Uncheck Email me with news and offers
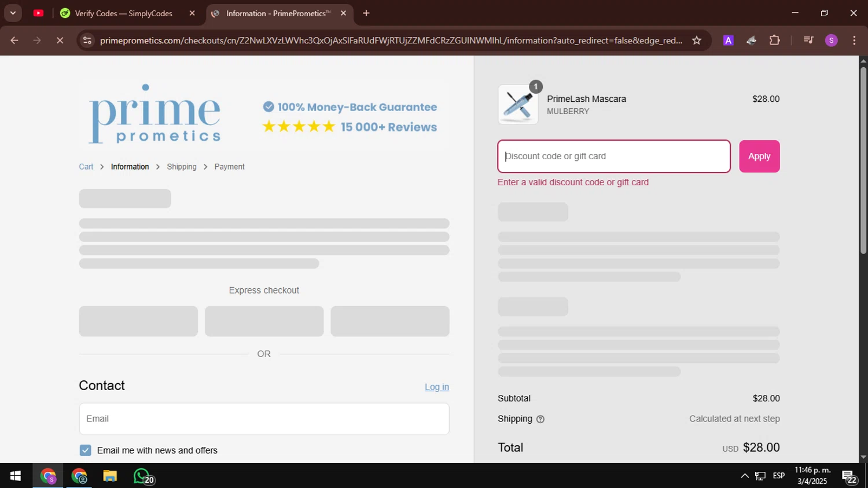The width and height of the screenshot is (868, 488). point(85,450)
